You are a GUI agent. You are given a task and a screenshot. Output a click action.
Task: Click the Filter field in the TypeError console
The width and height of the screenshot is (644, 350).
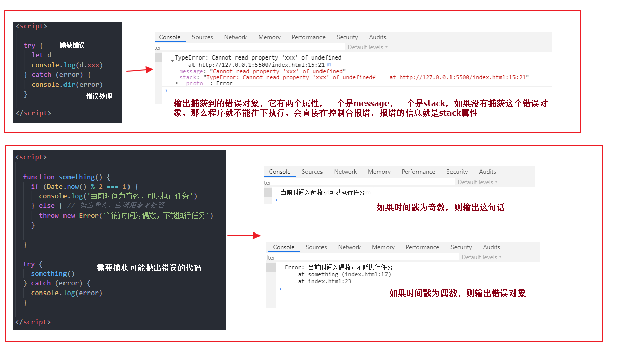(249, 47)
